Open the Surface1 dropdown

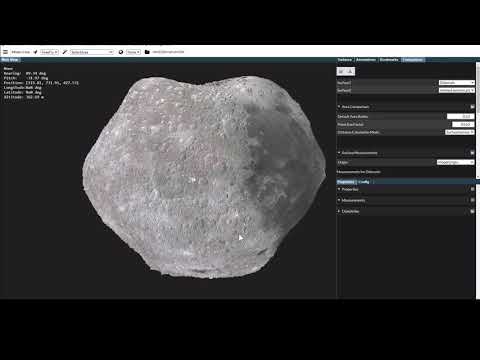(x=456, y=82)
